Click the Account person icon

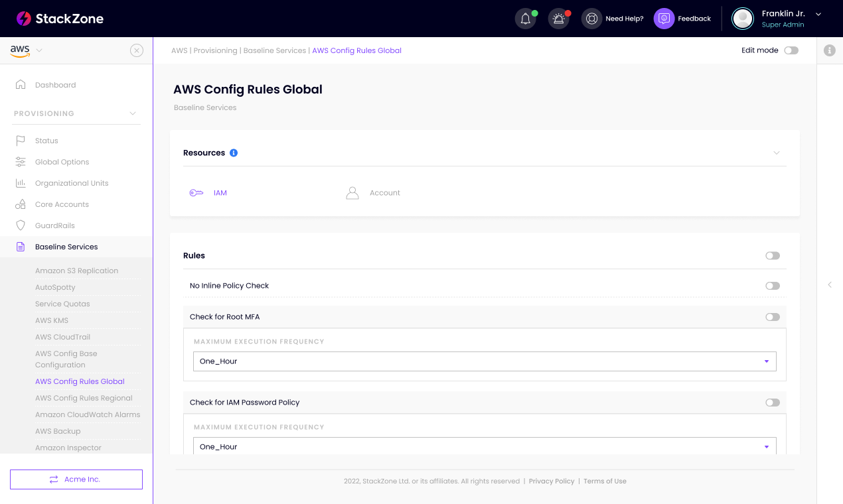point(352,193)
